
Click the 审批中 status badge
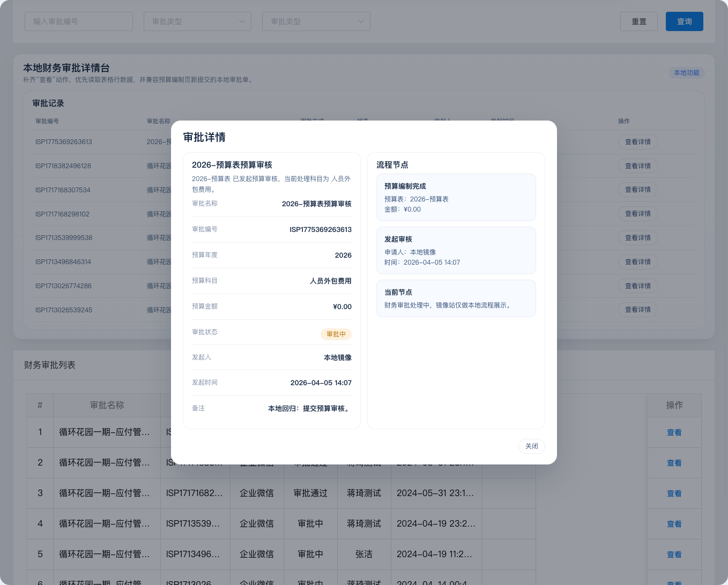coord(336,334)
